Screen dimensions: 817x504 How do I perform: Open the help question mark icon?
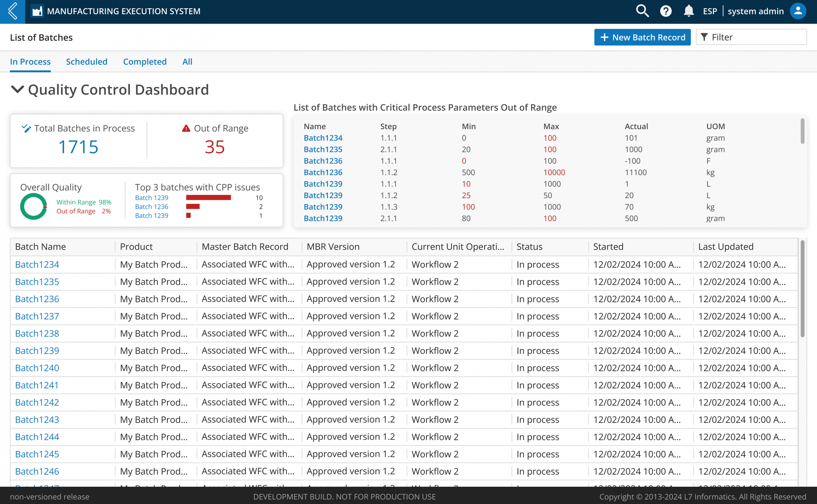pyautogui.click(x=666, y=11)
